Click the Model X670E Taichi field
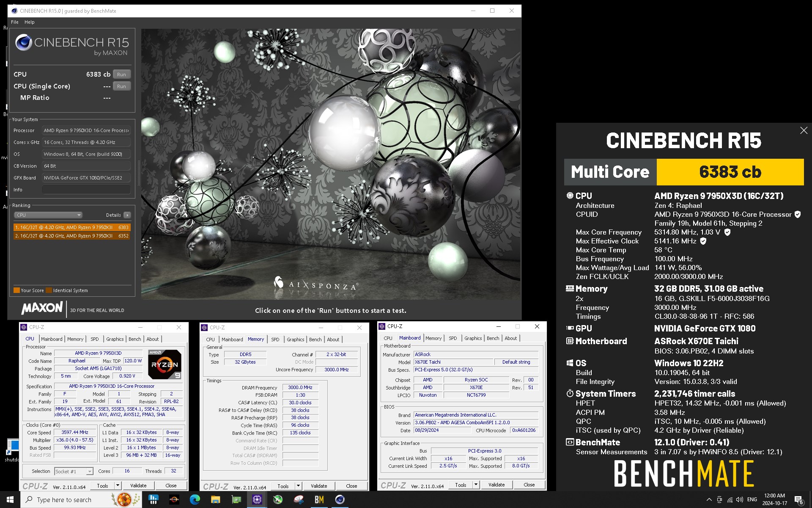Viewport: 812px width, 508px height. point(453,362)
